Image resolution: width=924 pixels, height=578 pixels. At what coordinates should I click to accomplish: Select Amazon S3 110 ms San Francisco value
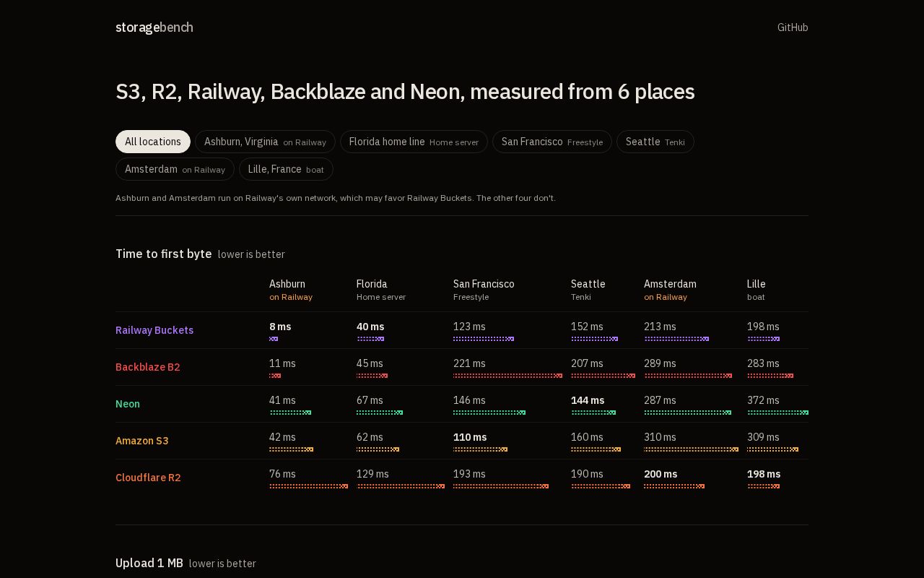pyautogui.click(x=470, y=437)
